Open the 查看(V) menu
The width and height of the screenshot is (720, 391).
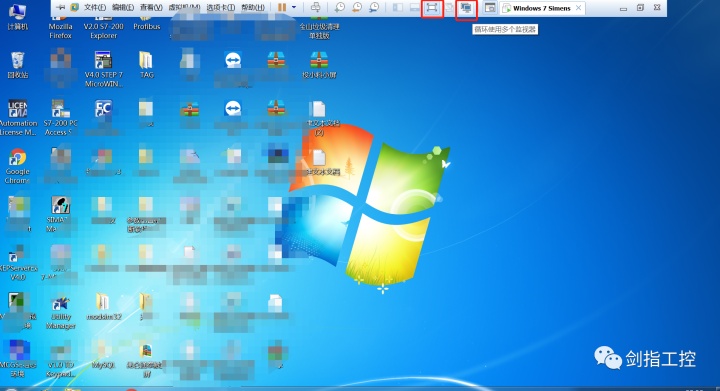151,7
